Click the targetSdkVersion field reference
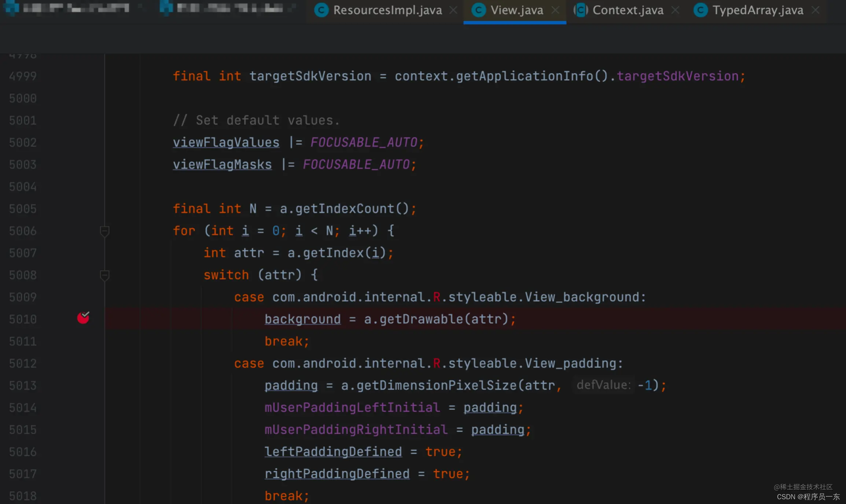Screen dimensions: 846x504 coord(677,76)
